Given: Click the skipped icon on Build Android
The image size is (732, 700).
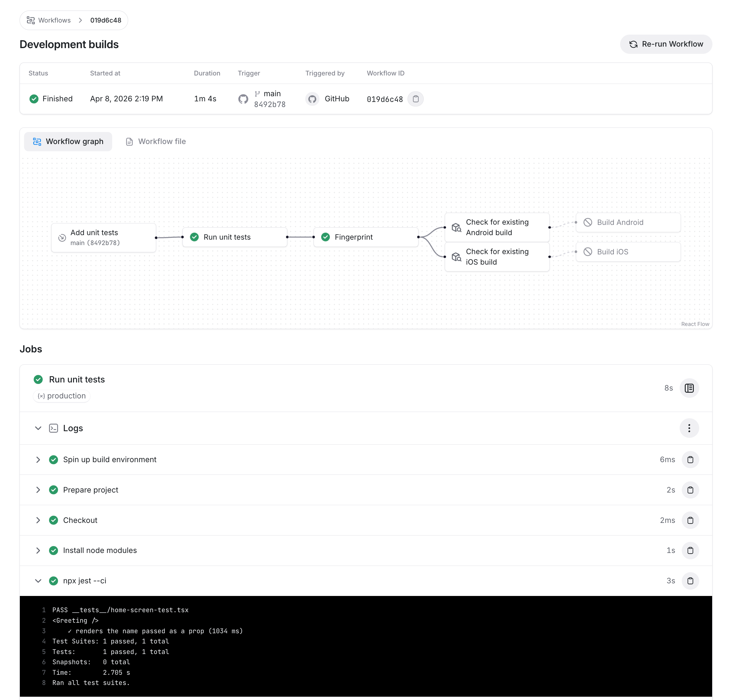Looking at the screenshot, I should [x=588, y=223].
